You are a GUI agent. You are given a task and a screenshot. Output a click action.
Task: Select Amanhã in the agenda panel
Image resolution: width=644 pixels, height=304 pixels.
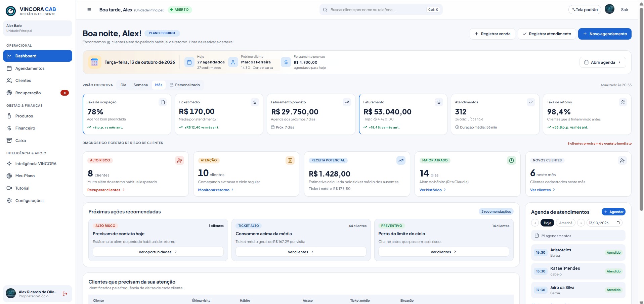click(566, 223)
